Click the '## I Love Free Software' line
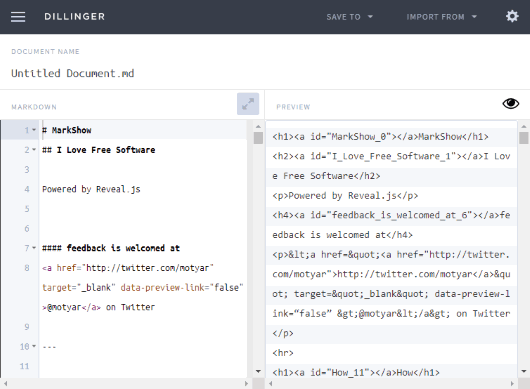530x389 pixels. click(x=99, y=150)
